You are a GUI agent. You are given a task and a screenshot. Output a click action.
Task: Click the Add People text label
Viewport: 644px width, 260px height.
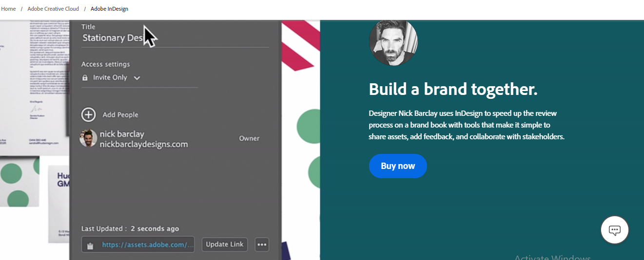pyautogui.click(x=120, y=115)
